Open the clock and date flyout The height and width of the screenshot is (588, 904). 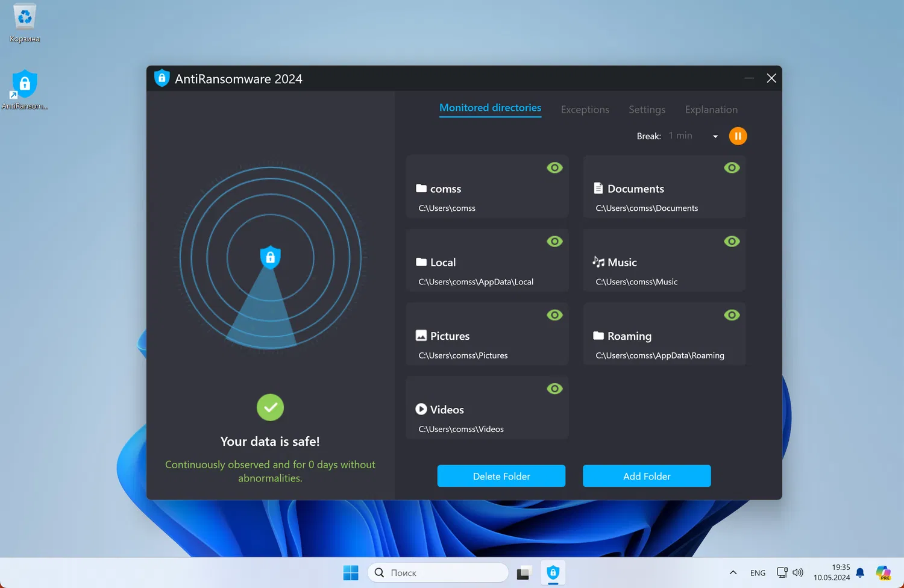point(832,573)
